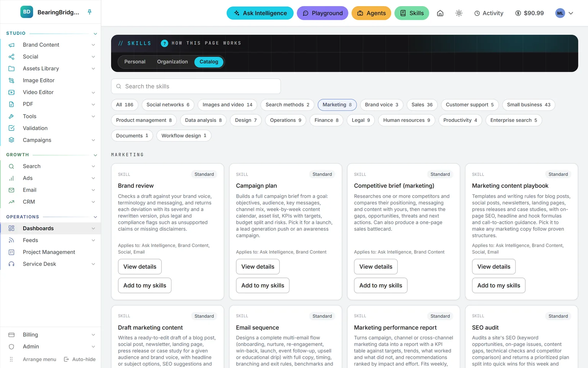Click the Image Editor crop icon
Viewport: 588px width, 368px height.
pyautogui.click(x=11, y=80)
